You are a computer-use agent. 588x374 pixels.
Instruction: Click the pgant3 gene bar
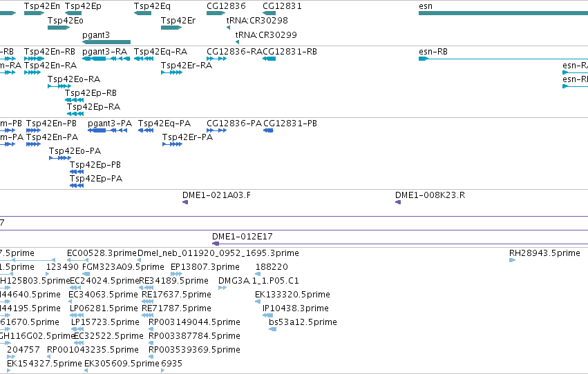[x=106, y=42]
